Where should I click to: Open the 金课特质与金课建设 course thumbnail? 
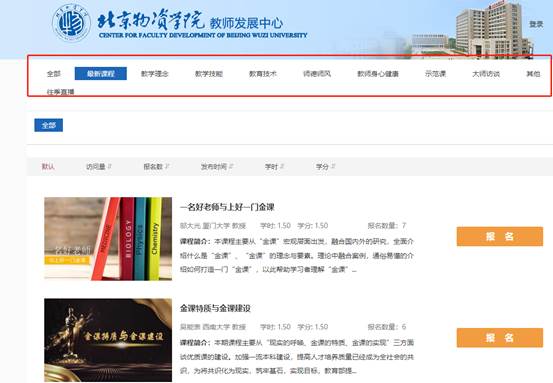(108, 340)
